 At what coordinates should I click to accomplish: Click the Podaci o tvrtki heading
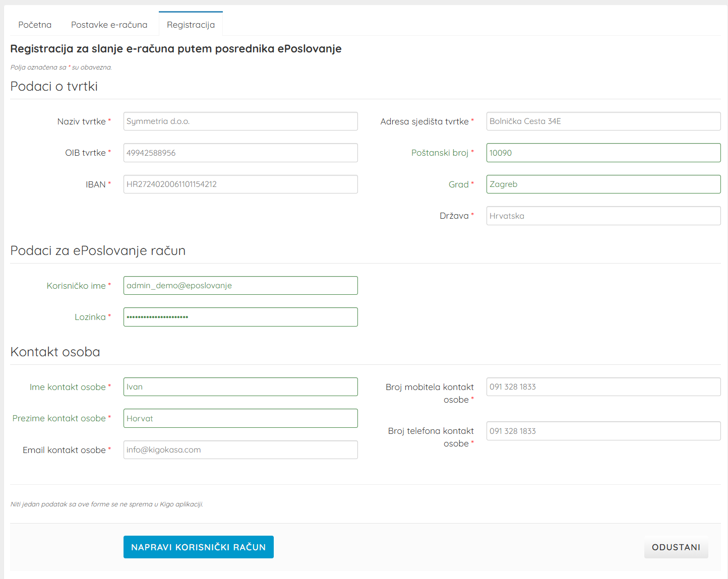[x=54, y=86]
